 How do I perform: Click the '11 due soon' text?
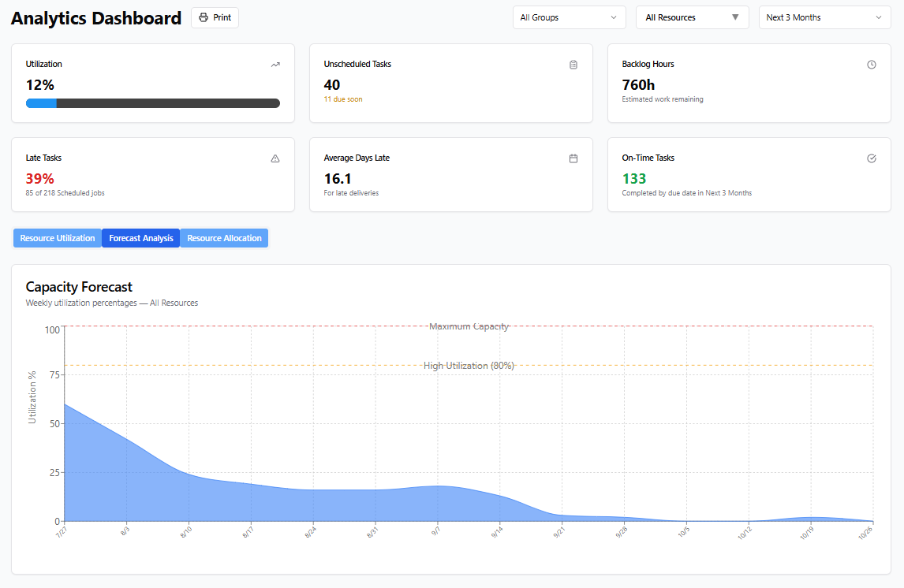coord(343,99)
